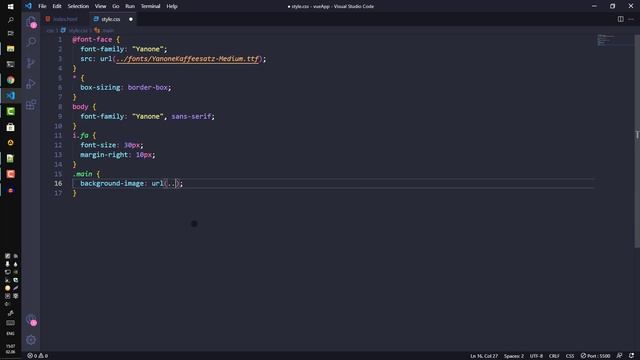Viewport: 640px width, 360px height.
Task: Select encoding via UTF-8 in the status bar
Action: tap(536, 356)
